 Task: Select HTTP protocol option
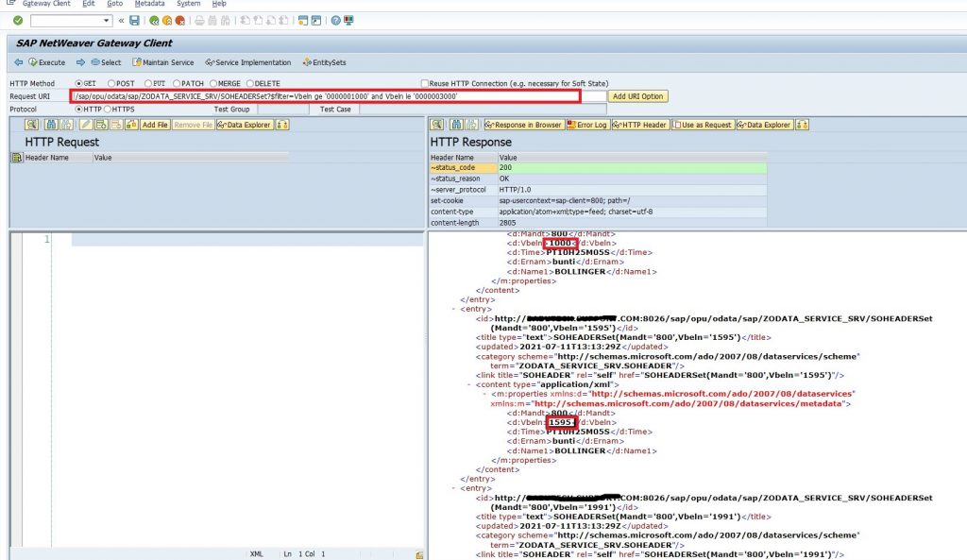point(79,110)
